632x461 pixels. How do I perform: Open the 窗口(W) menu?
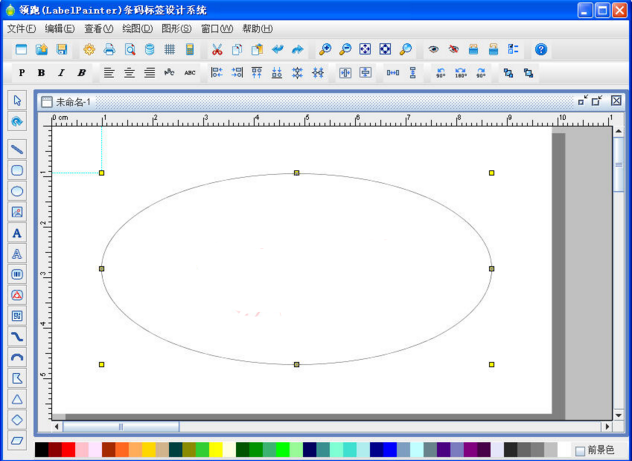217,29
